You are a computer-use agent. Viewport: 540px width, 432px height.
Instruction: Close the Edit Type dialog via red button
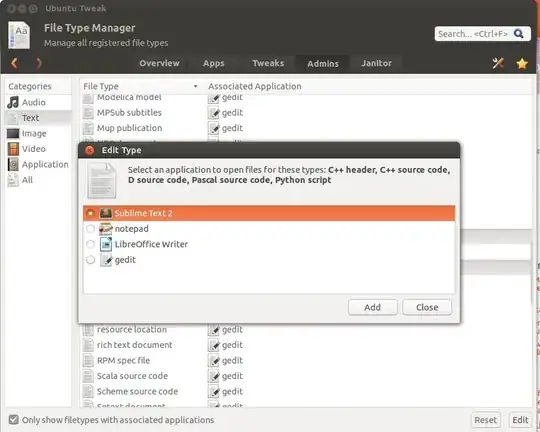point(90,150)
